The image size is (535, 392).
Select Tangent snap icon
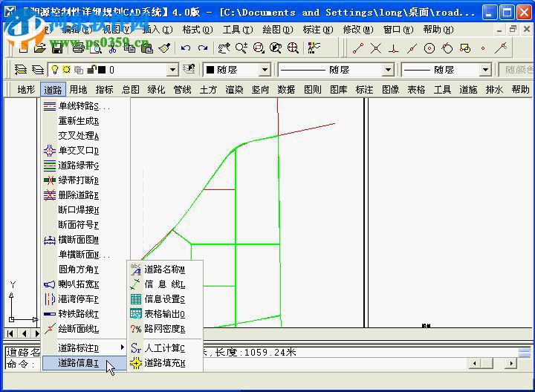click(x=447, y=48)
